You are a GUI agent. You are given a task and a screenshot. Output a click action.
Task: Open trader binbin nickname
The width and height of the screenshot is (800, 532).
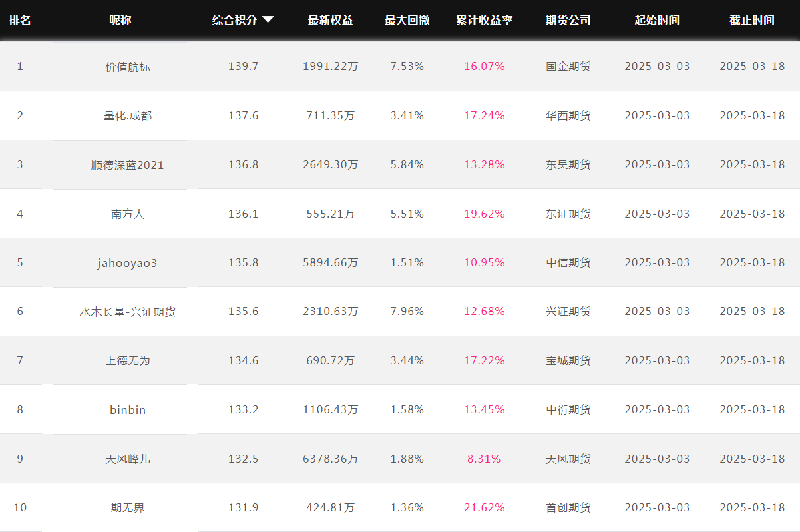(128, 410)
